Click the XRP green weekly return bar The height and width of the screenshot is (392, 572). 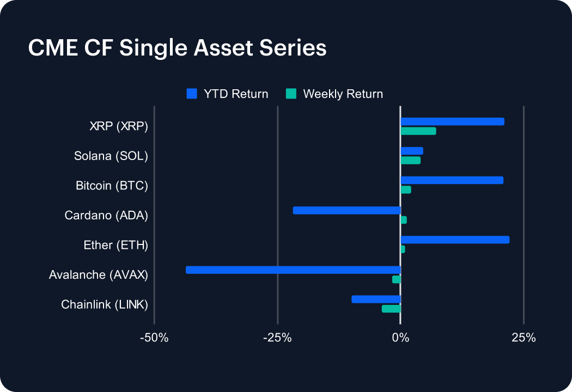point(418,131)
